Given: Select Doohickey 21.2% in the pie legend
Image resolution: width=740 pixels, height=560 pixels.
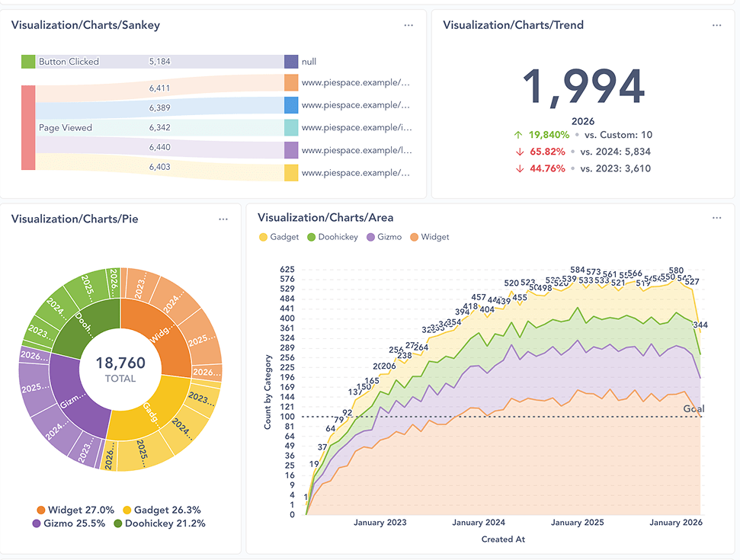Looking at the screenshot, I should (x=159, y=523).
